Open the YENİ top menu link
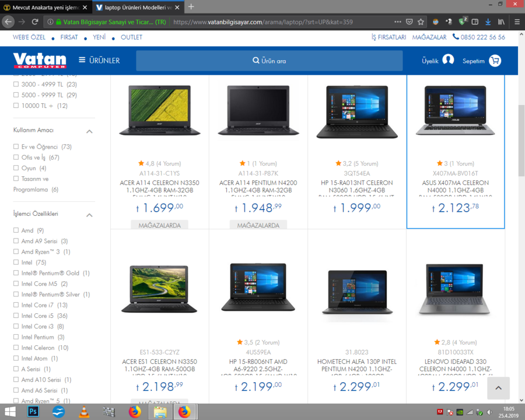Viewport: 525px width, 420px height. pyautogui.click(x=99, y=37)
